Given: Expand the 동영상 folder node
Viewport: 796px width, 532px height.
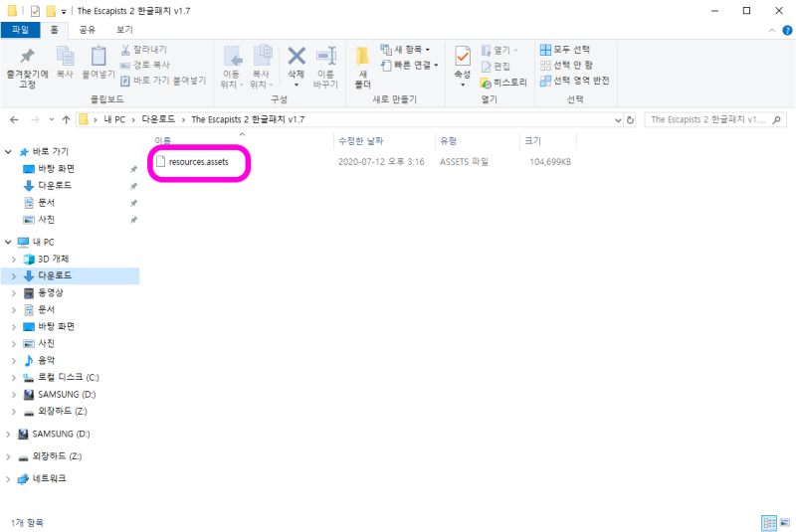Looking at the screenshot, I should pyautogui.click(x=14, y=293).
